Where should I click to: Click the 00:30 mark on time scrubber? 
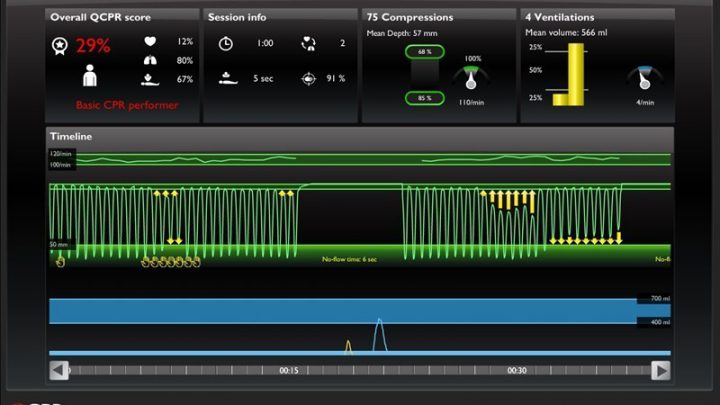[x=517, y=371]
